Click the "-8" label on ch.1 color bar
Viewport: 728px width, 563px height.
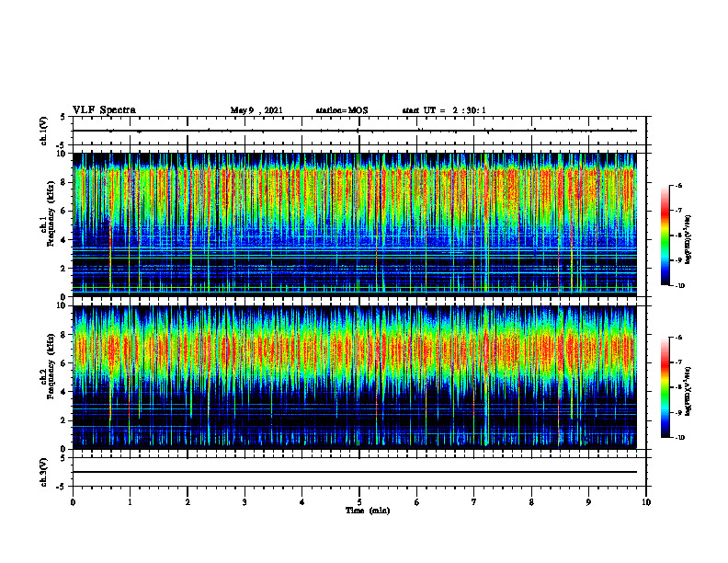[x=678, y=236]
